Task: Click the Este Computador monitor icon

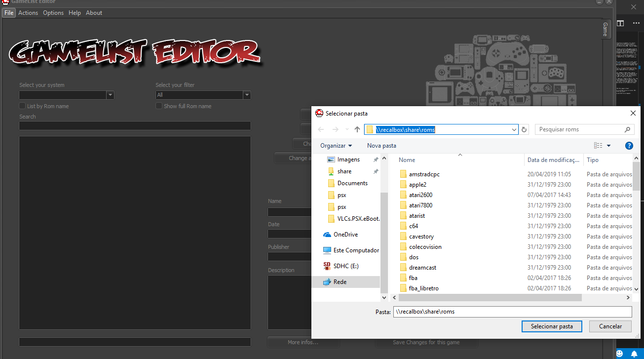Action: tap(327, 250)
